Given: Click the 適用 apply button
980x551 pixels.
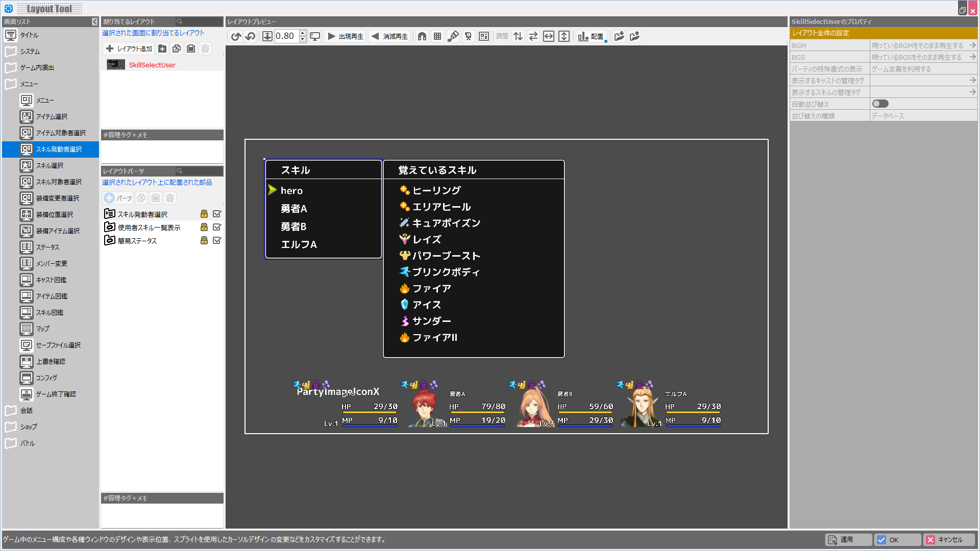Looking at the screenshot, I should tap(847, 540).
